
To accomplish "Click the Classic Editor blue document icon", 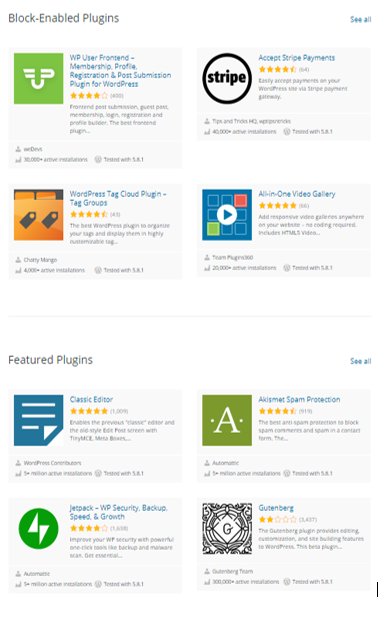I will coord(38,420).
